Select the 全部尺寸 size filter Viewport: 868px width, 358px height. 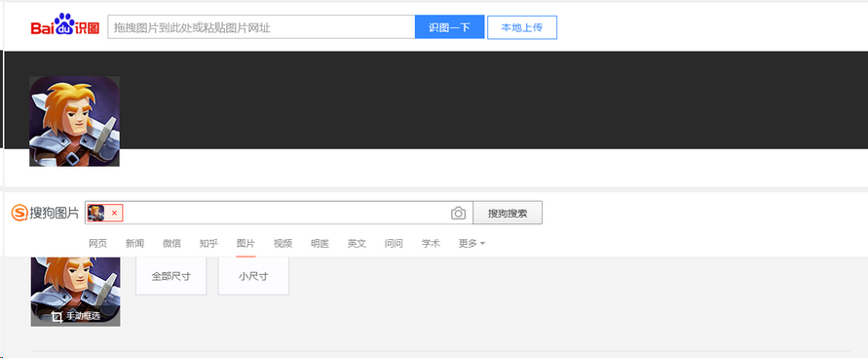[171, 276]
